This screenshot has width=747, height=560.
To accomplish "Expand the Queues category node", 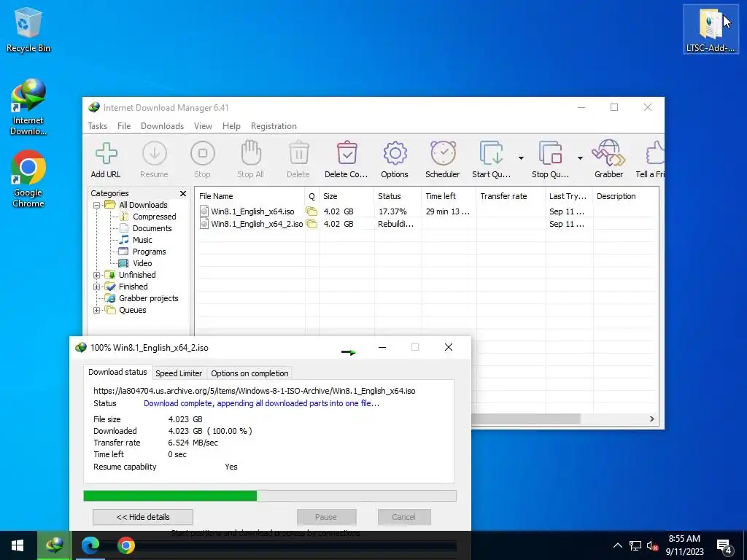I will click(97, 310).
